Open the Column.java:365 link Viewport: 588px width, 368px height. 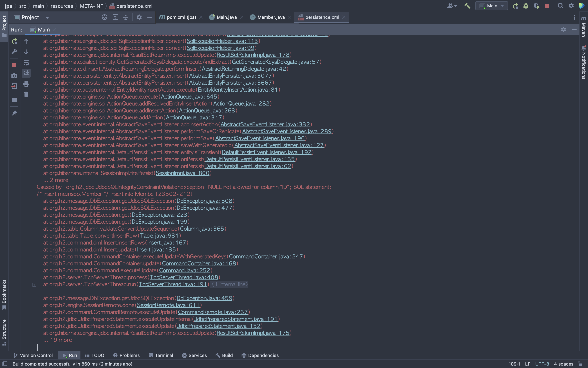click(202, 229)
